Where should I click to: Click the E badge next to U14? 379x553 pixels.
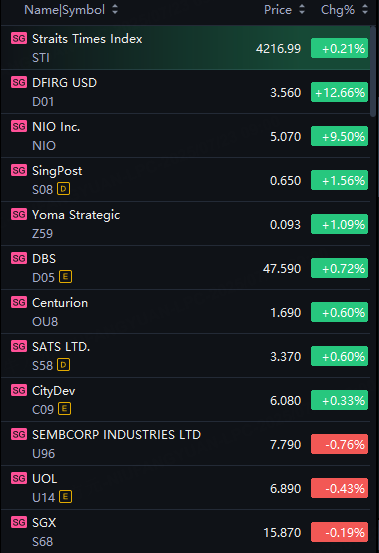pos(66,497)
